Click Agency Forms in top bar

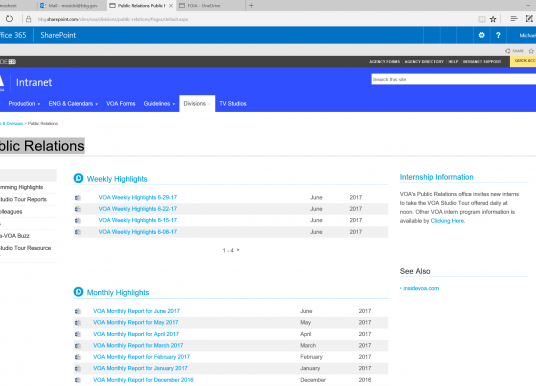pos(385,62)
